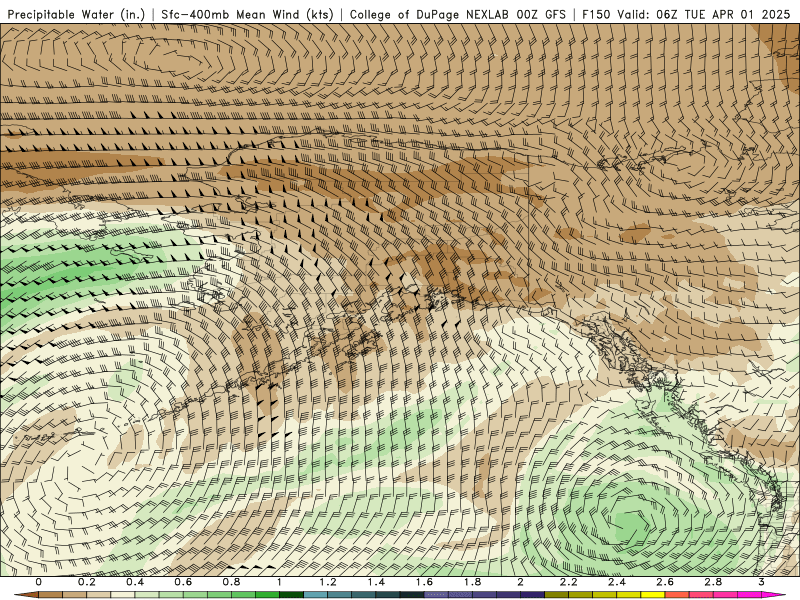Click the '0.6' color scale label
The image size is (800, 600).
click(183, 582)
